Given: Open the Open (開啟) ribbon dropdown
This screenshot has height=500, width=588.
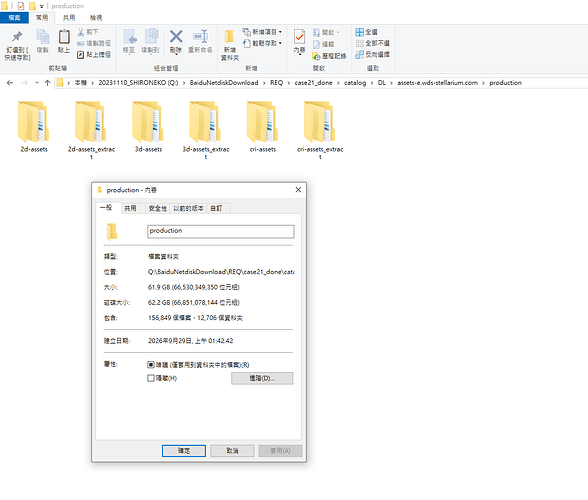Looking at the screenshot, I should point(326,32).
